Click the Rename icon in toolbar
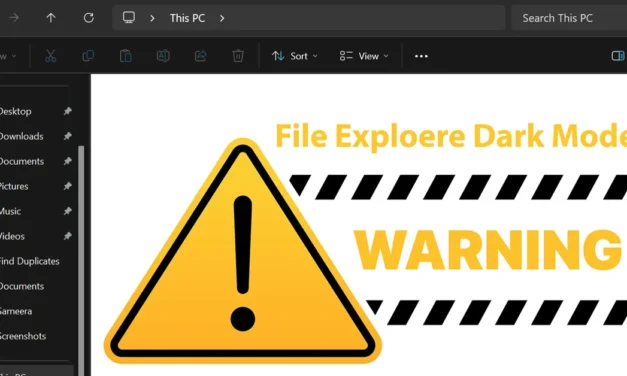This screenshot has height=376, width=627. (163, 56)
